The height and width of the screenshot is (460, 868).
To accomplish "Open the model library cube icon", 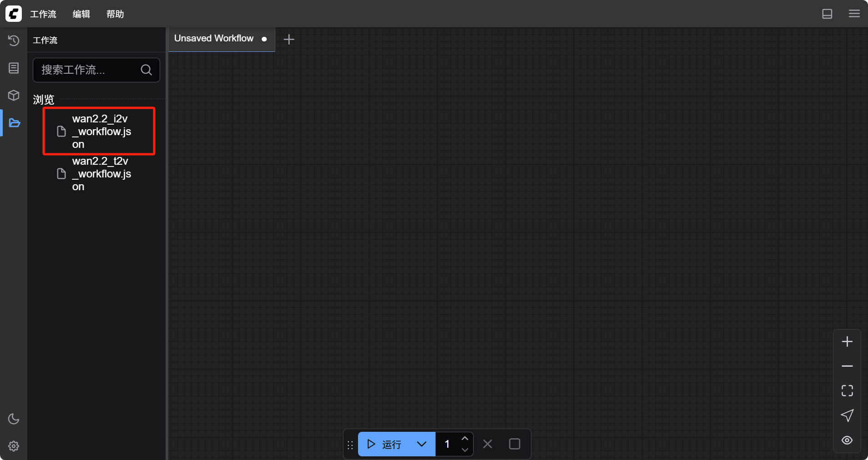I will (14, 95).
